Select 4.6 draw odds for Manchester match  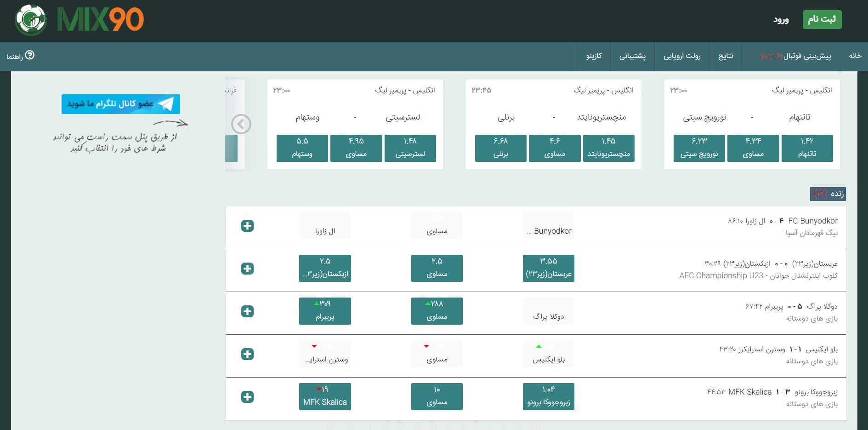(x=555, y=148)
